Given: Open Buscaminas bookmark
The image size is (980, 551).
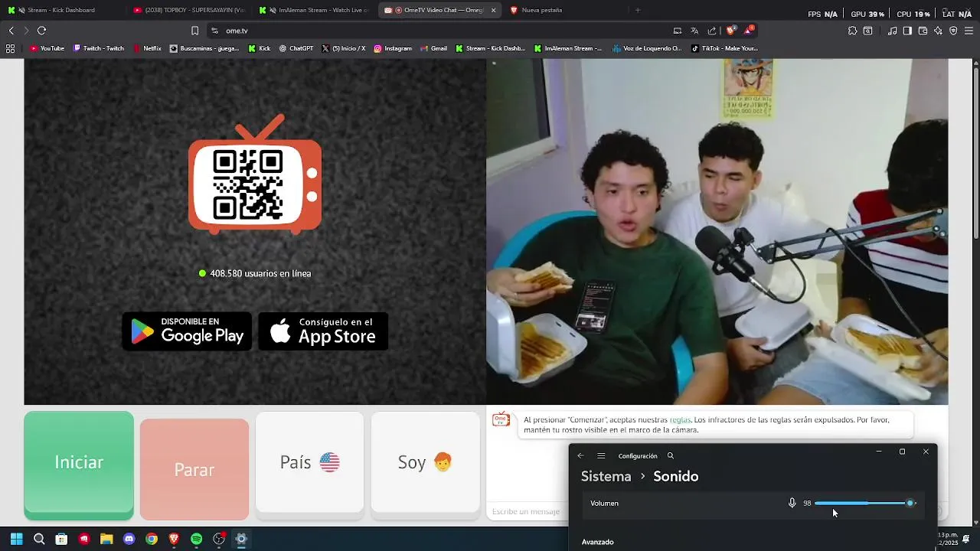Looking at the screenshot, I should tap(204, 48).
